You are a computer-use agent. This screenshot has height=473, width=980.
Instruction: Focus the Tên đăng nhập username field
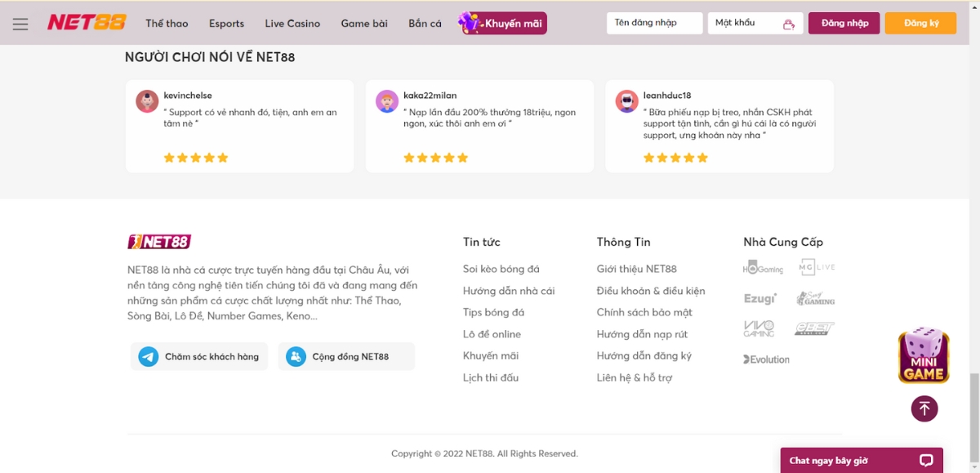(654, 24)
